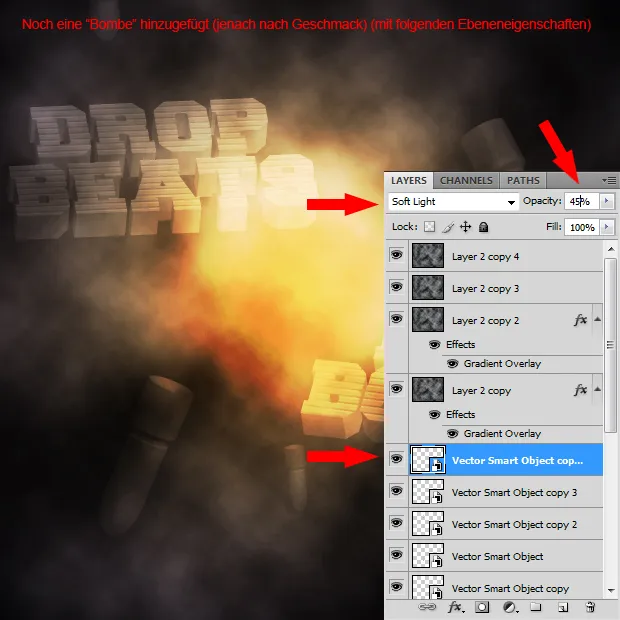
Task: Open the add layer style fx menu
Action: click(455, 607)
